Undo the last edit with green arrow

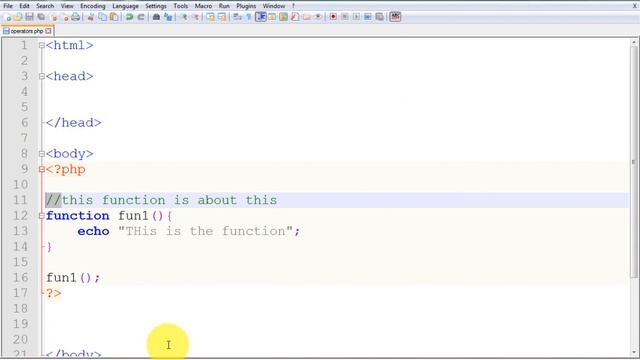129,17
